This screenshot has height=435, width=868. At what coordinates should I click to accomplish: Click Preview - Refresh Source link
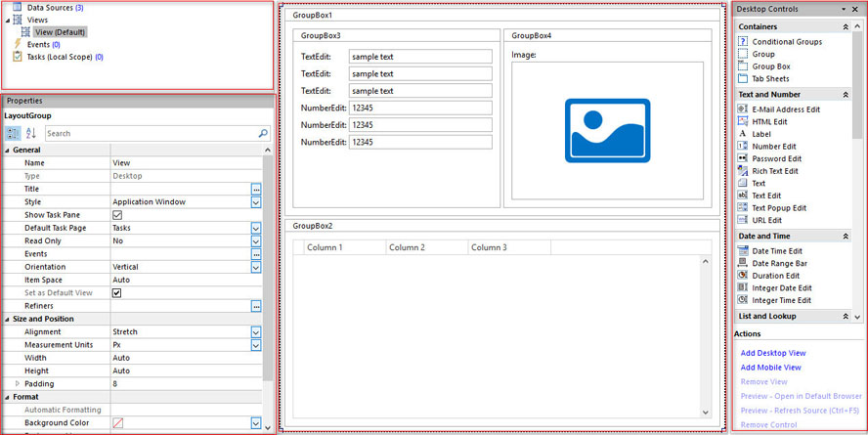800,411
